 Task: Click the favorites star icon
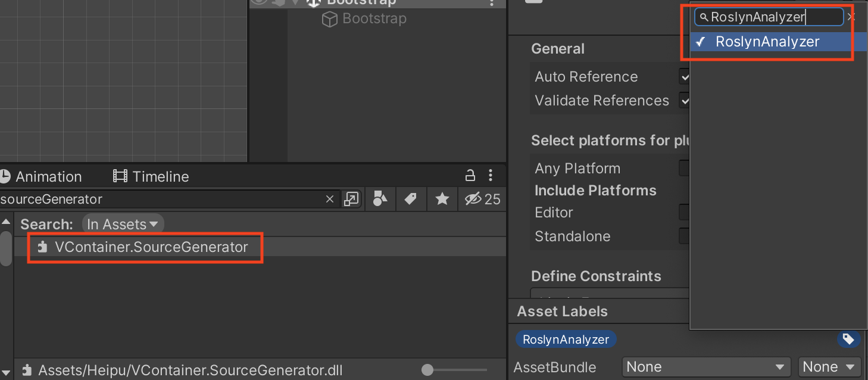point(442,199)
